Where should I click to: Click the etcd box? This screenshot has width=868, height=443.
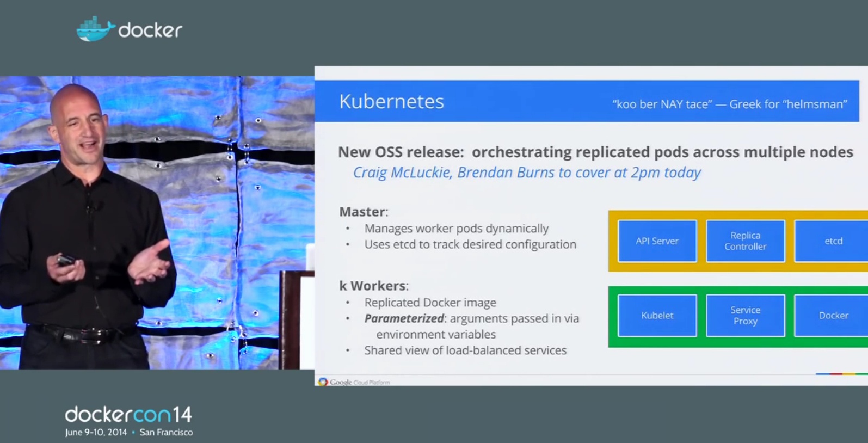tap(831, 241)
